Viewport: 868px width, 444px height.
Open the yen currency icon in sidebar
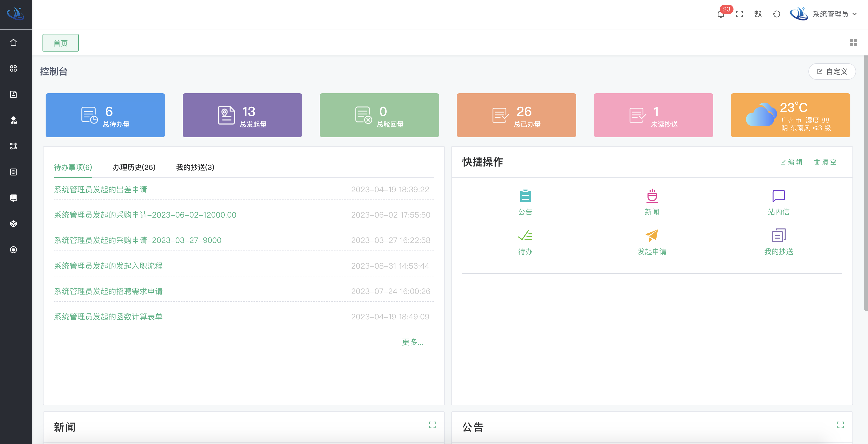[x=13, y=250]
